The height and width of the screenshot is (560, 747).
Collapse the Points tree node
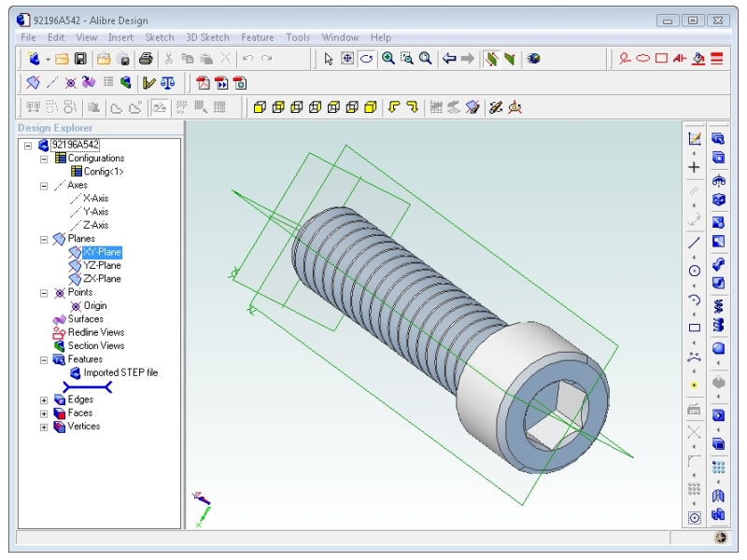tap(44, 293)
